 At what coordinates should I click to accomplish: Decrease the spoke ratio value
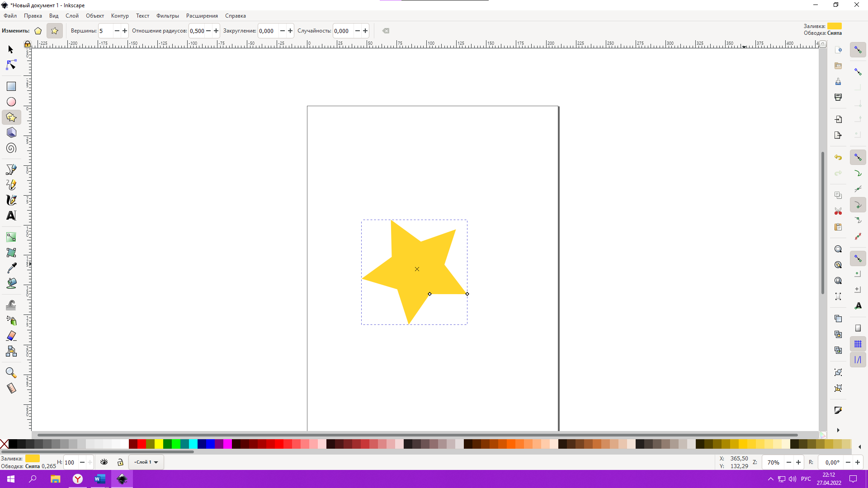208,31
